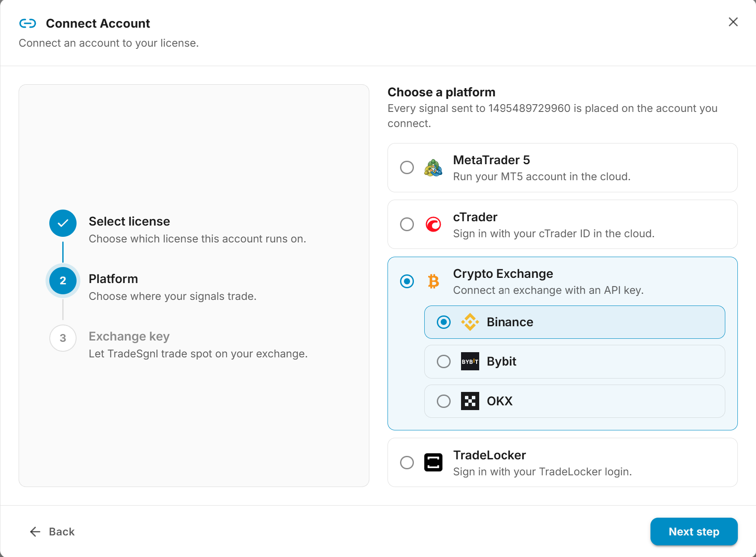756x557 pixels.
Task: Click the Connect Account dialog title
Action: pos(98,23)
